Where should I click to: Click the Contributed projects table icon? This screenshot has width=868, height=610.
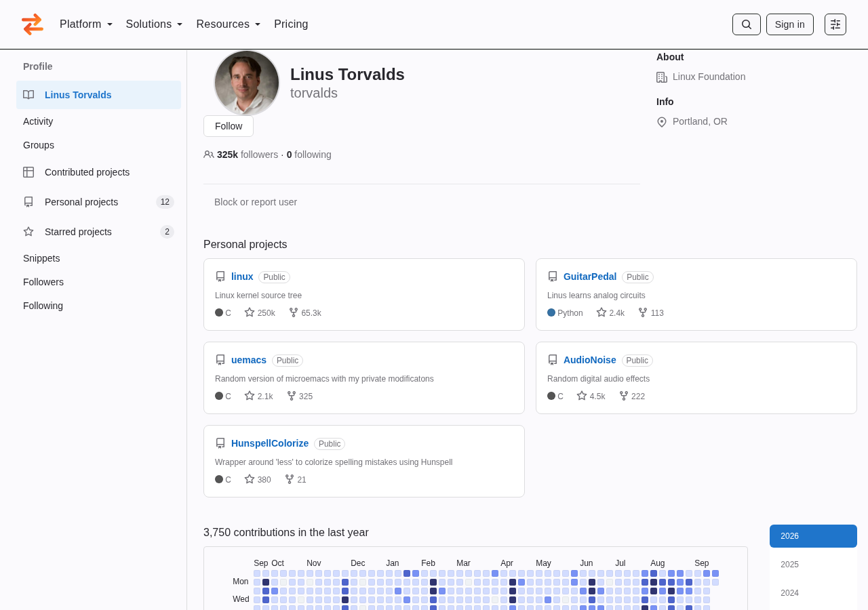(28, 172)
